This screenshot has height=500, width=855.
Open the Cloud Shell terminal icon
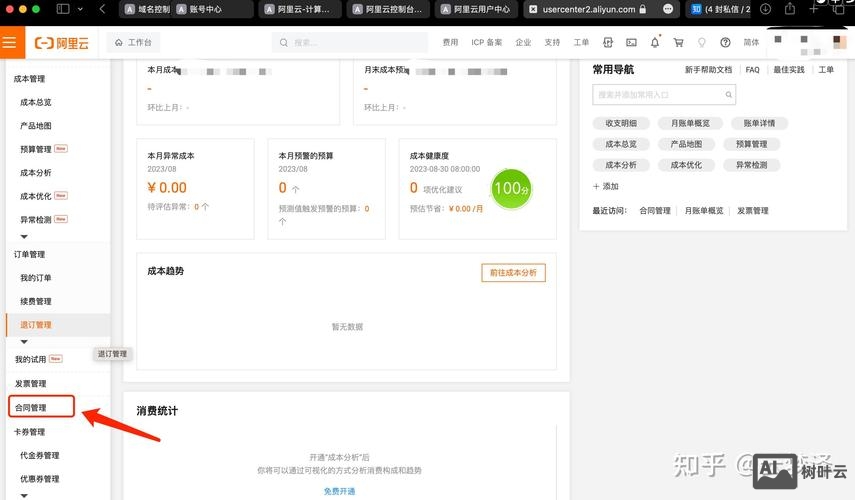631,43
